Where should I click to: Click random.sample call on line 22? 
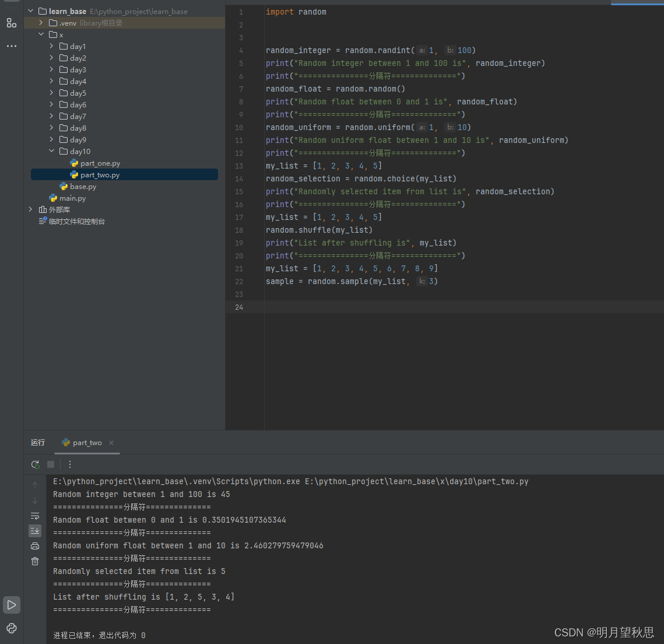tap(373, 281)
